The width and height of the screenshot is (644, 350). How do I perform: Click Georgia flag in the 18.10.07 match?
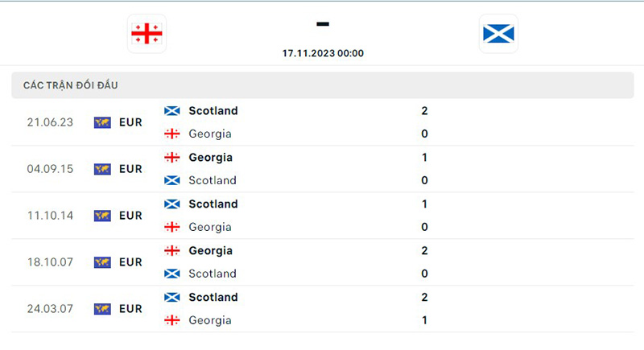(x=171, y=251)
